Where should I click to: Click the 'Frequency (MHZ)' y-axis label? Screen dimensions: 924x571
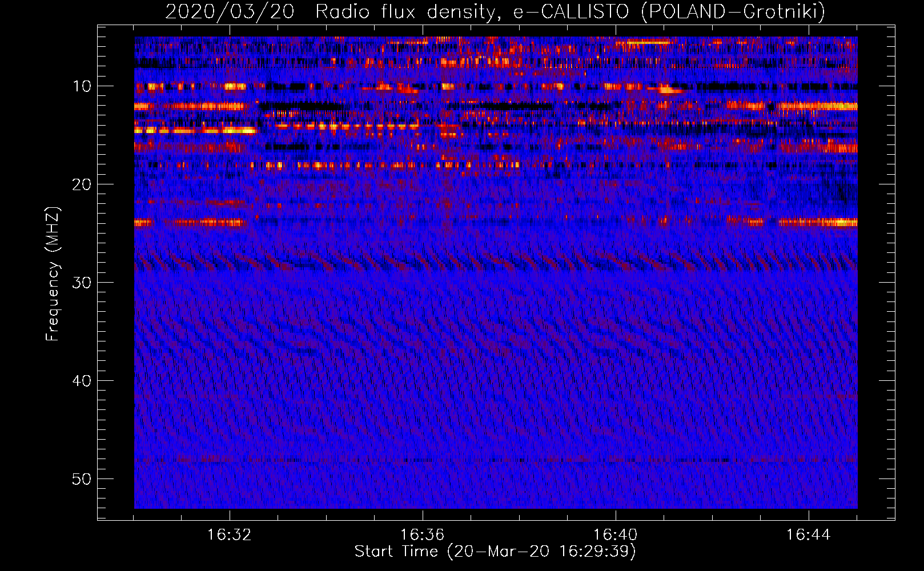point(53,274)
